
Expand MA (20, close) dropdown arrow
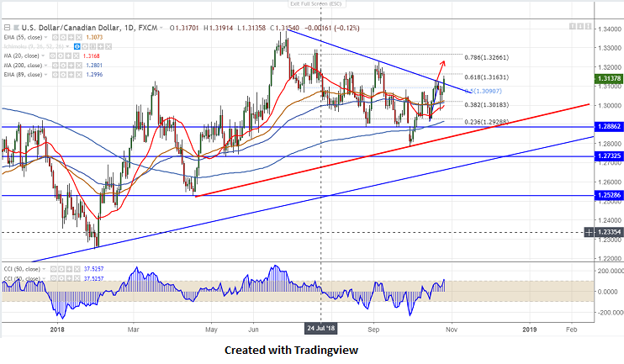click(43, 56)
